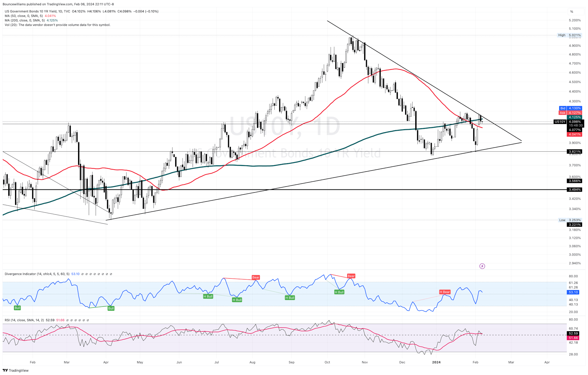The image size is (588, 375).
Task: Click the red Bear tag near August
Action: [x=256, y=277]
